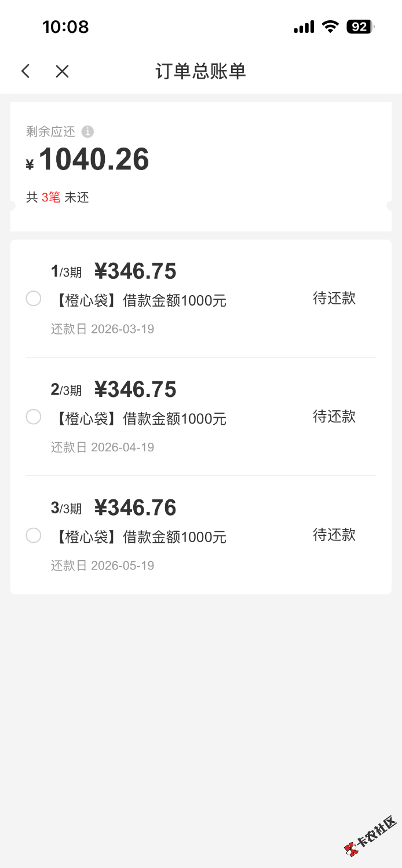This screenshot has width=402, height=868.
Task: Tap the 还款日 2026-04-19 date text
Action: (103, 447)
